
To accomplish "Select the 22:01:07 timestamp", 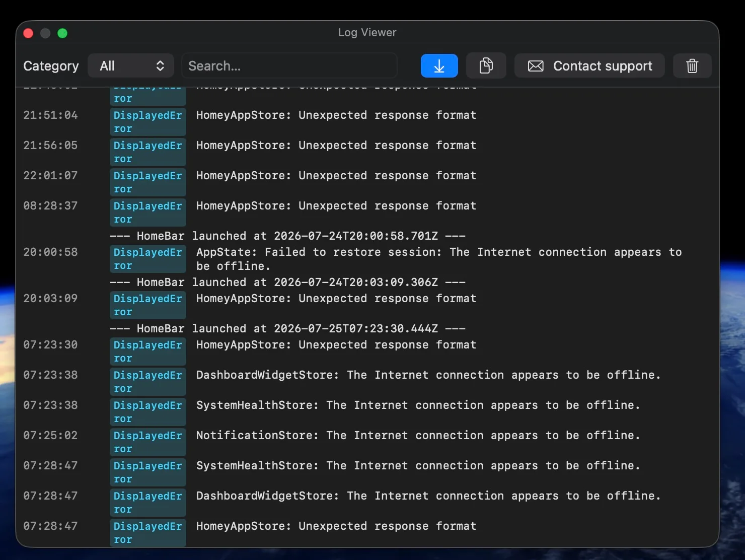I will click(50, 176).
